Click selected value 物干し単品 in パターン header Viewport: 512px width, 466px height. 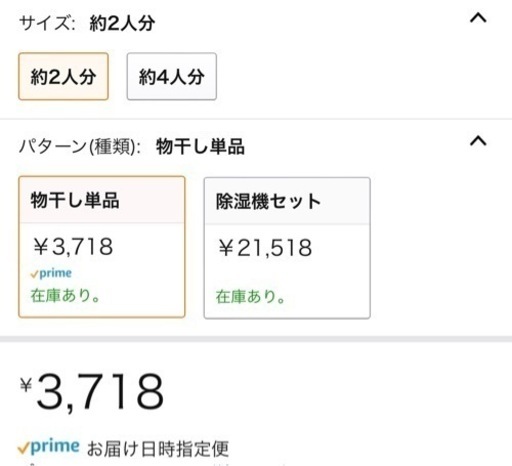pyautogui.click(x=200, y=146)
